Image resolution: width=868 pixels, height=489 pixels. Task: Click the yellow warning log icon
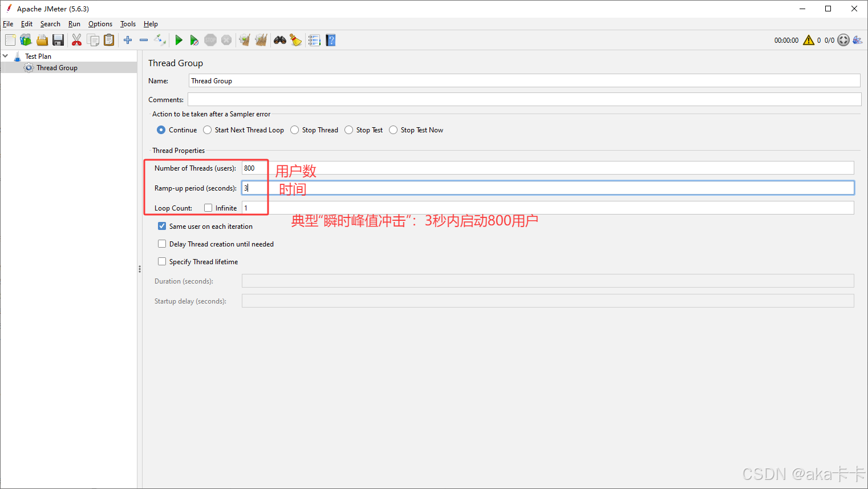809,40
